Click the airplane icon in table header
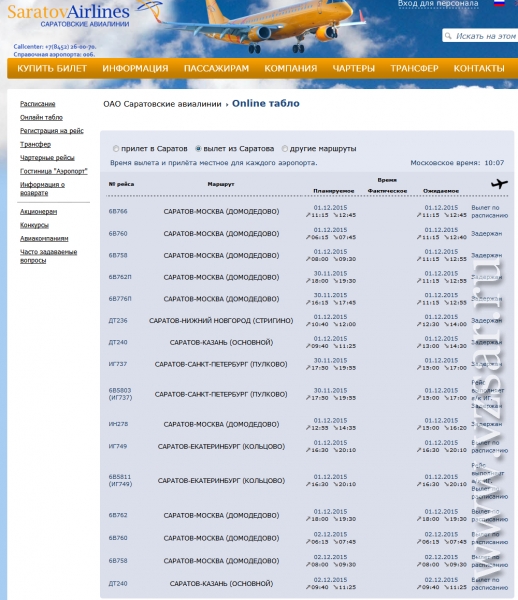The height and width of the screenshot is (600, 518). 499,184
